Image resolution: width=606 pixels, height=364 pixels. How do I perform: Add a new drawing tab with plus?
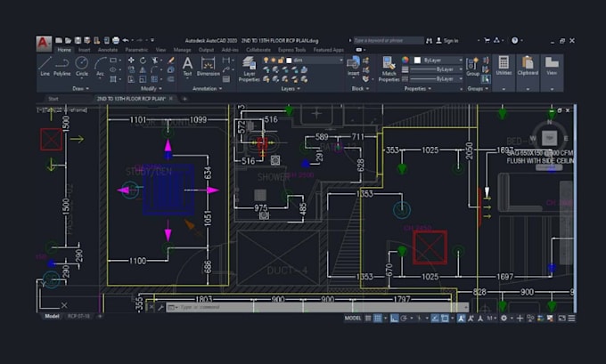click(184, 99)
